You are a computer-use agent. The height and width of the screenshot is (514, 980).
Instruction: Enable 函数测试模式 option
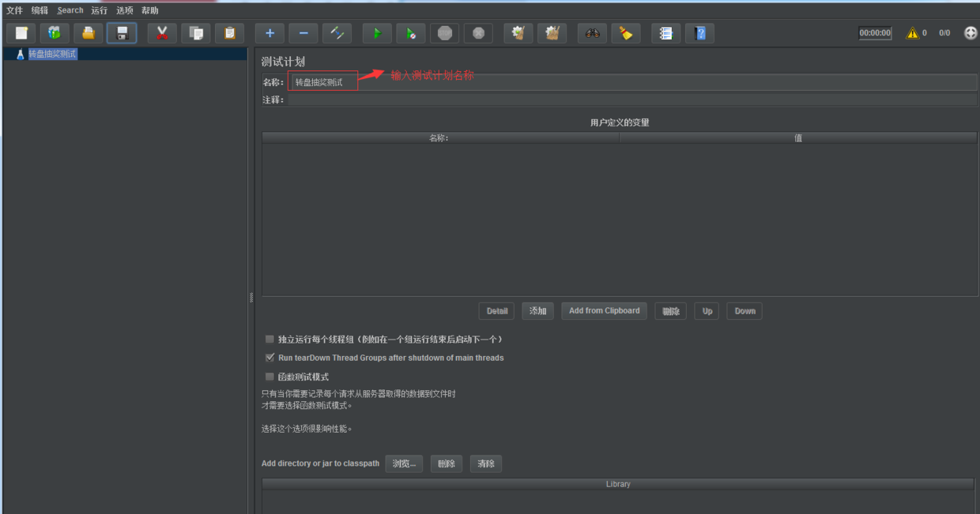pyautogui.click(x=269, y=377)
